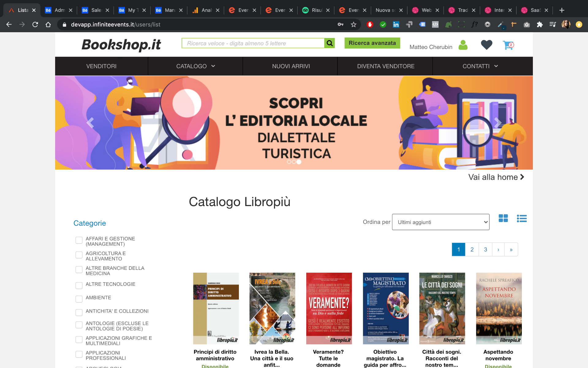
Task: Switch to the Nuova sc browser tab
Action: click(x=389, y=10)
